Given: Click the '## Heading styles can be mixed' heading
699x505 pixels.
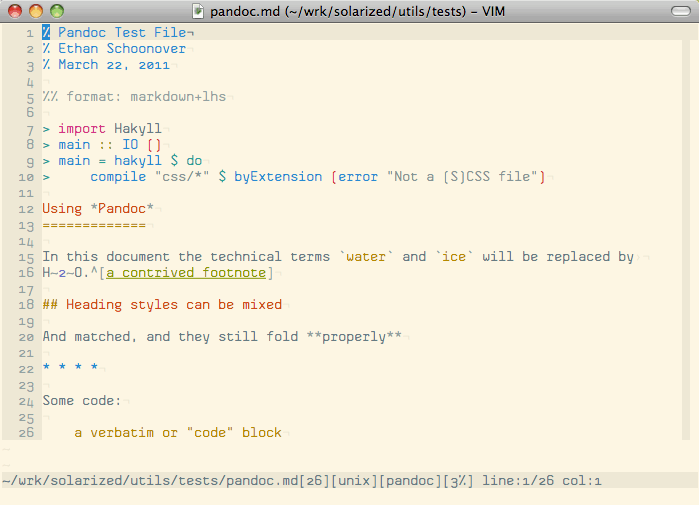Looking at the screenshot, I should click(x=162, y=305).
